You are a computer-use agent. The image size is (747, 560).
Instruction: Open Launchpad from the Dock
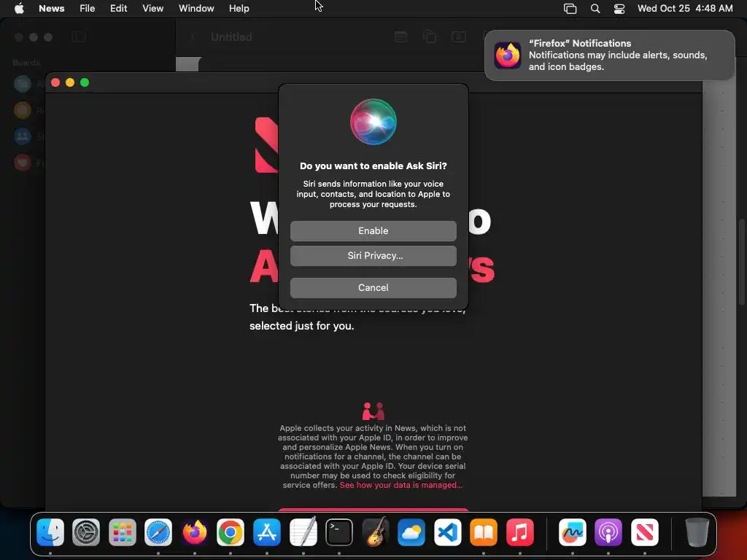pyautogui.click(x=123, y=532)
